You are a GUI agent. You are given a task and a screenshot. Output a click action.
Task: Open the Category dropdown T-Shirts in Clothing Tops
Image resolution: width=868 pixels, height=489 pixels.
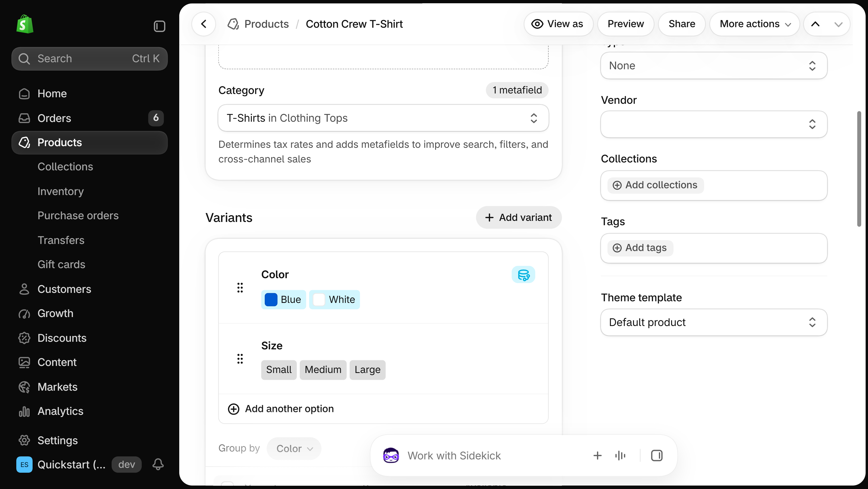[x=383, y=118]
